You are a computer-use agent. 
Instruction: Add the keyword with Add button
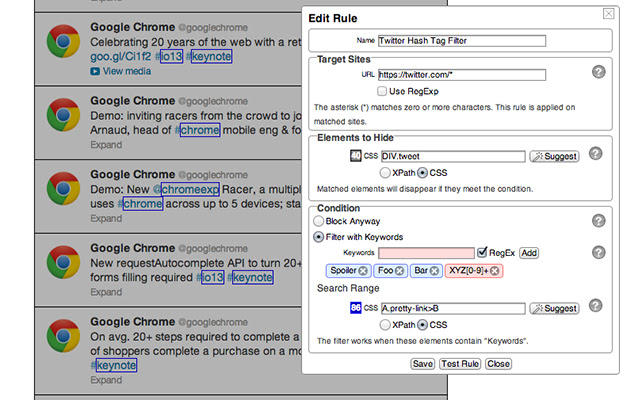529,253
